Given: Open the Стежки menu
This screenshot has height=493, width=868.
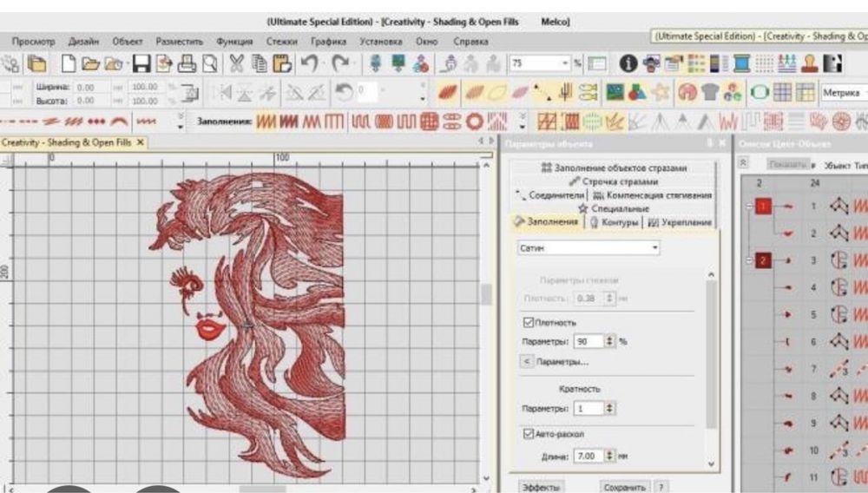Looking at the screenshot, I should 281,42.
